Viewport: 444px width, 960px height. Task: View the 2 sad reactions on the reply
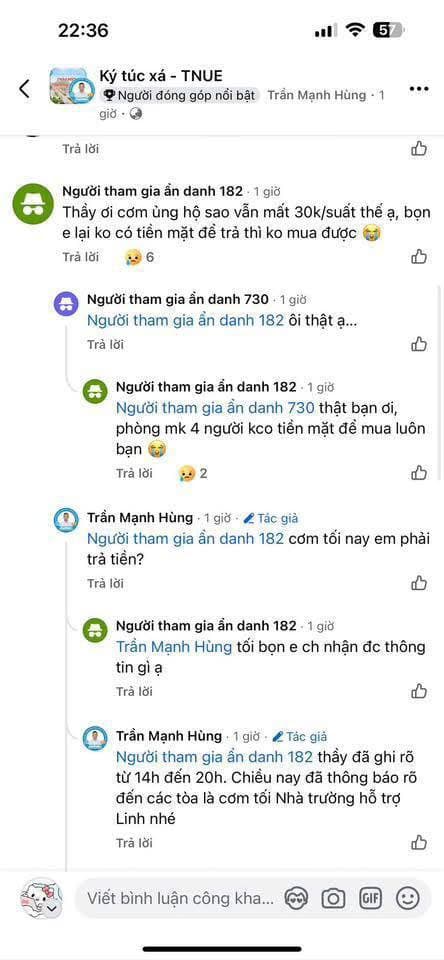tap(193, 473)
